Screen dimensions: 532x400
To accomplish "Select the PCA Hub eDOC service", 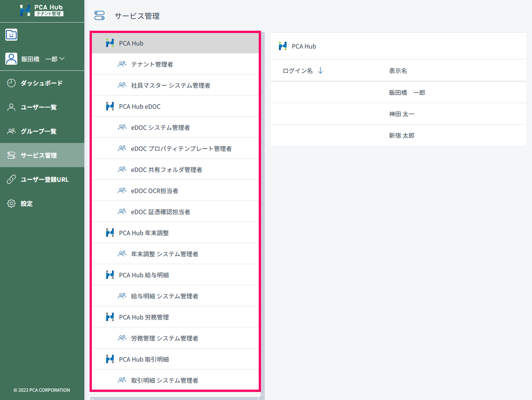I will pos(140,107).
